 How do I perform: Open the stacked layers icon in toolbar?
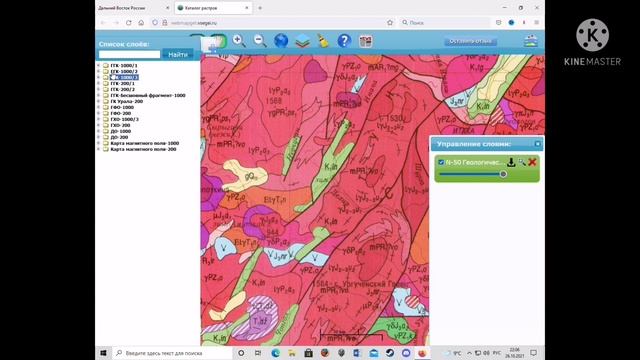pyautogui.click(x=302, y=41)
